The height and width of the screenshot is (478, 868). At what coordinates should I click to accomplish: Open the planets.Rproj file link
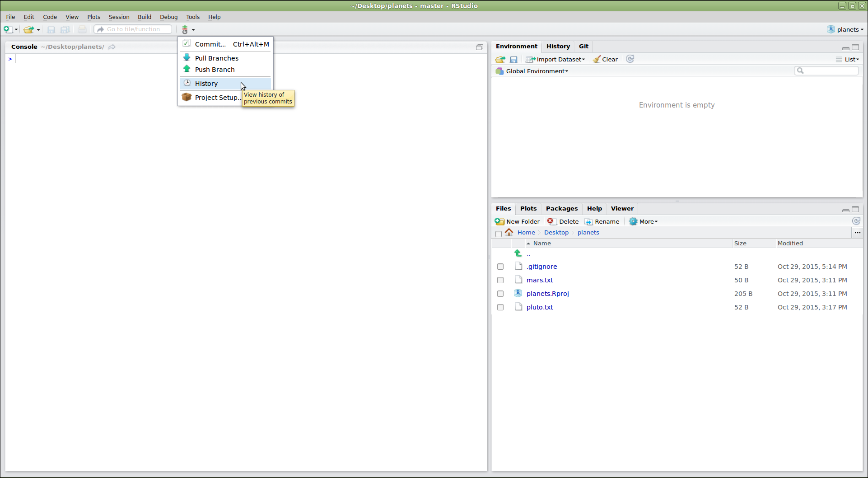pyautogui.click(x=547, y=294)
